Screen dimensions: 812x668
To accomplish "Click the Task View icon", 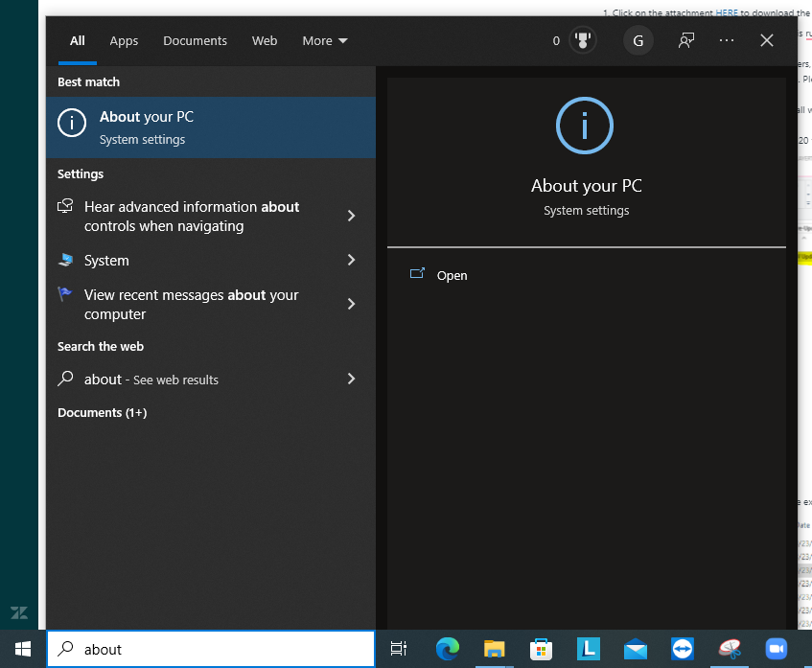I will click(399, 649).
